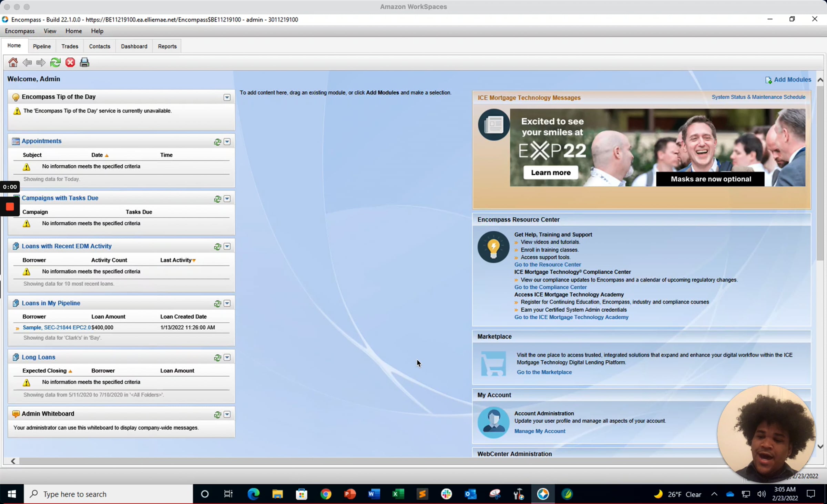
Task: Click the My Account person icon
Action: pyautogui.click(x=493, y=422)
